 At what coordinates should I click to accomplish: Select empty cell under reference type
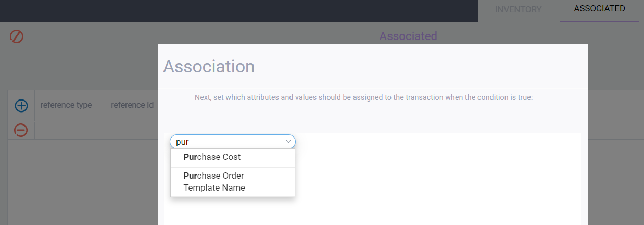pyautogui.click(x=70, y=130)
